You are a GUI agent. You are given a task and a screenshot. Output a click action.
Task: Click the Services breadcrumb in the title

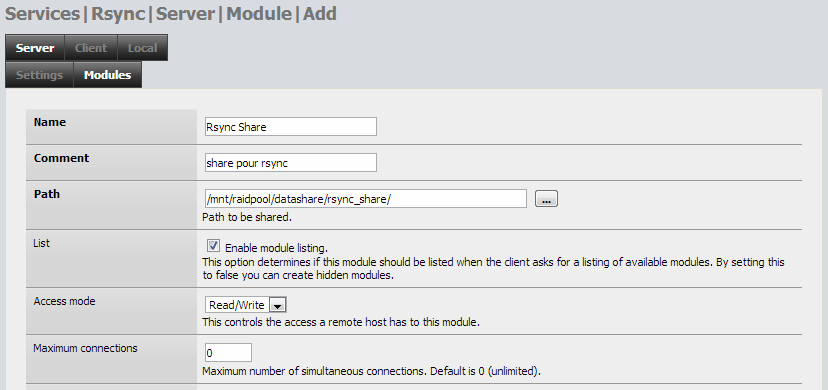(43, 14)
